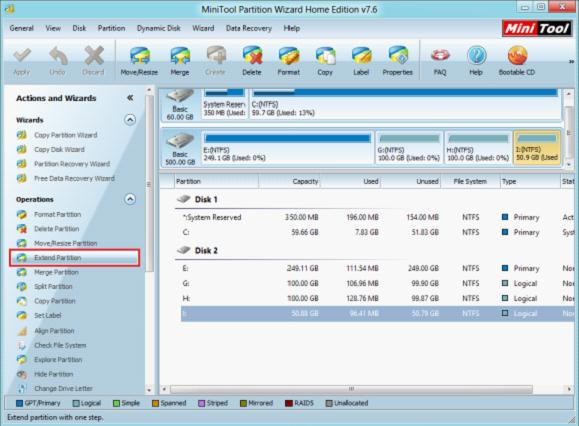579x426 pixels.
Task: Launch Copy Partition Wizard
Action: pyautogui.click(x=66, y=135)
